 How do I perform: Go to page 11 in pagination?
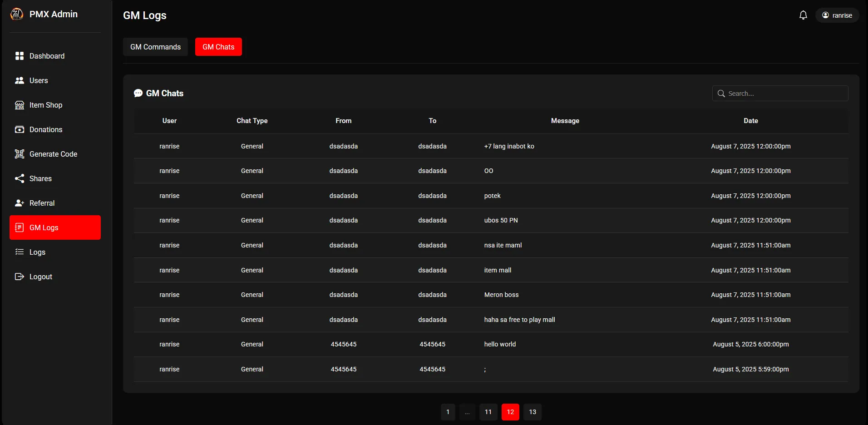coord(488,412)
